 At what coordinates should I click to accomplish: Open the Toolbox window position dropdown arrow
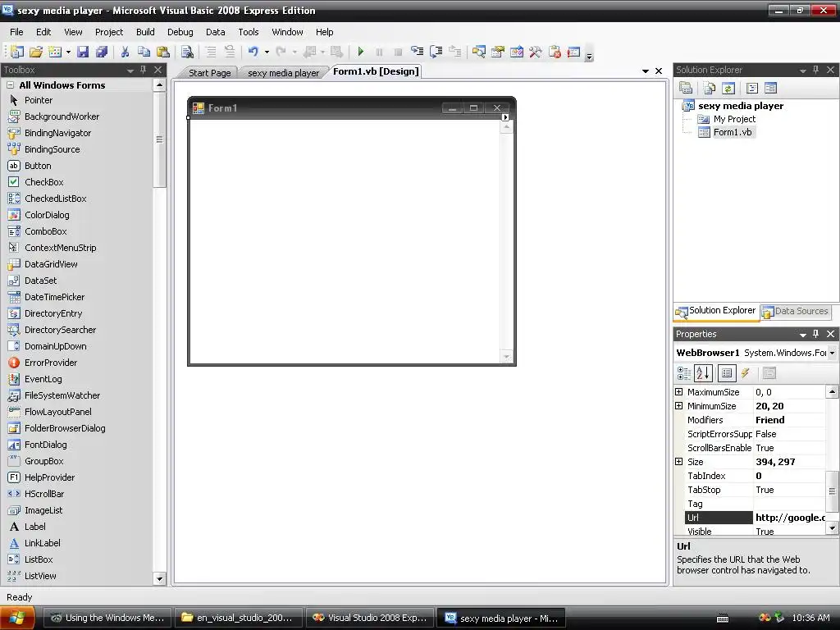(130, 71)
